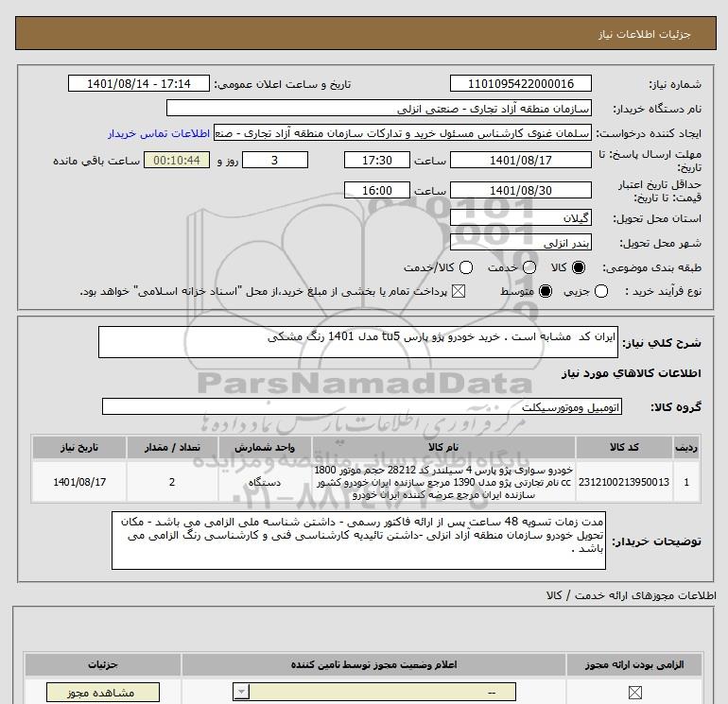Viewport: 728px width, 704px height.
Task: Toggle the mandatory permit checkbox
Action: point(634,693)
